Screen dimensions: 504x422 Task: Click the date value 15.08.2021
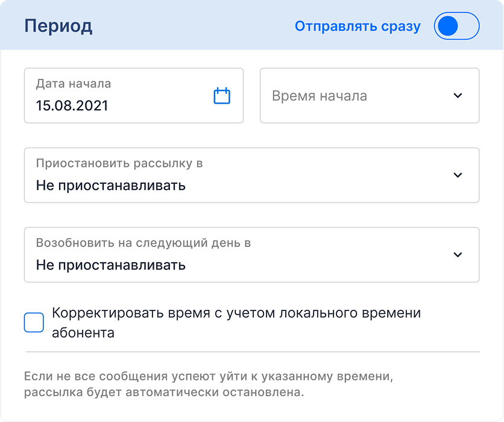pyautogui.click(x=72, y=105)
